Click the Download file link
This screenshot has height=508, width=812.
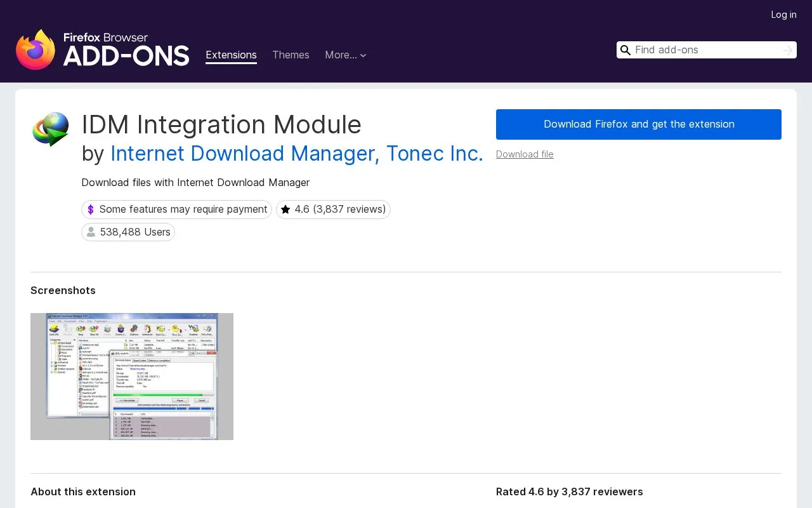tap(525, 154)
